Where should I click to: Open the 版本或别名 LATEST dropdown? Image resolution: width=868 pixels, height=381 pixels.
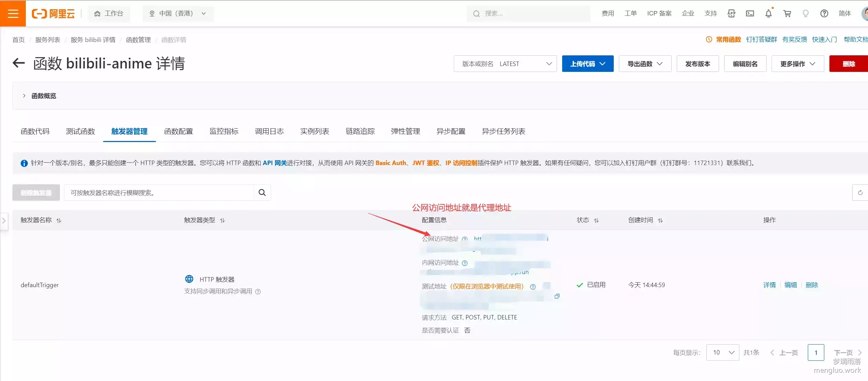coord(505,64)
